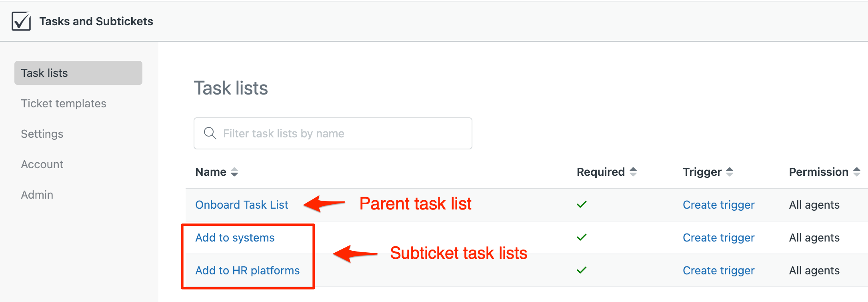Sort by the Required column arrows
This screenshot has width=868, height=302.
[x=633, y=172]
